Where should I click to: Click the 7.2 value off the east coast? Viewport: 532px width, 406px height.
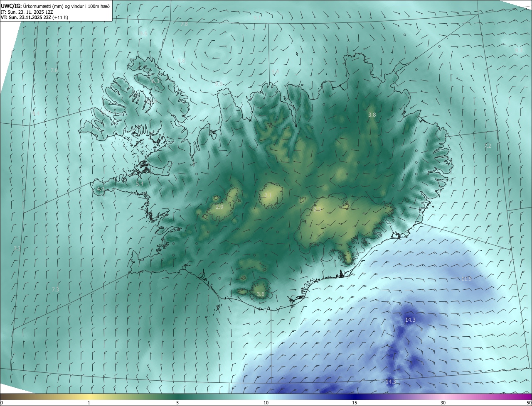coord(488,146)
